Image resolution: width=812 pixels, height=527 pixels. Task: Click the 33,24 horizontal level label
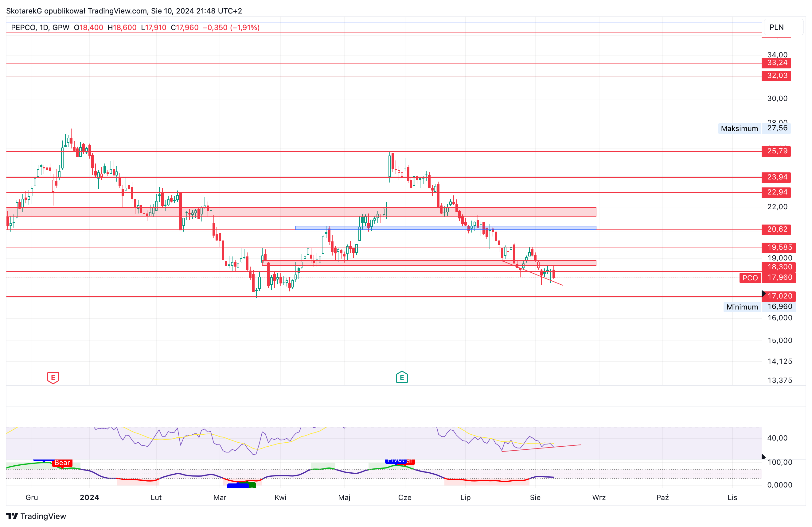point(776,63)
